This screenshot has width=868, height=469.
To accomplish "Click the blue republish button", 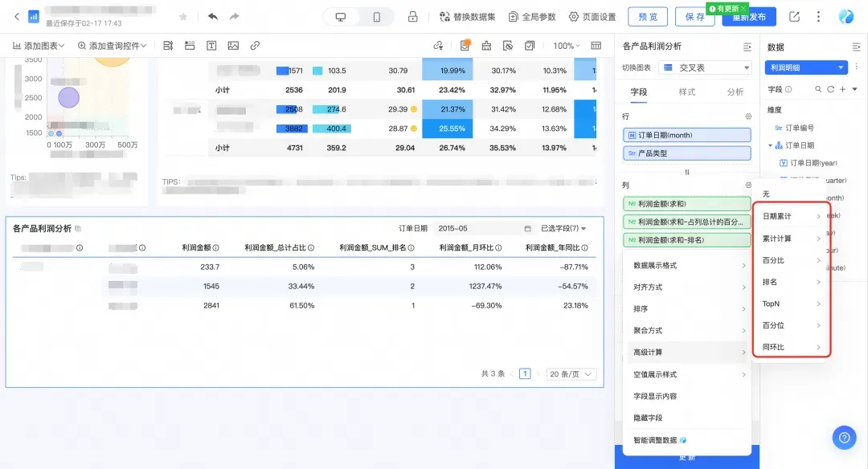I will [749, 17].
